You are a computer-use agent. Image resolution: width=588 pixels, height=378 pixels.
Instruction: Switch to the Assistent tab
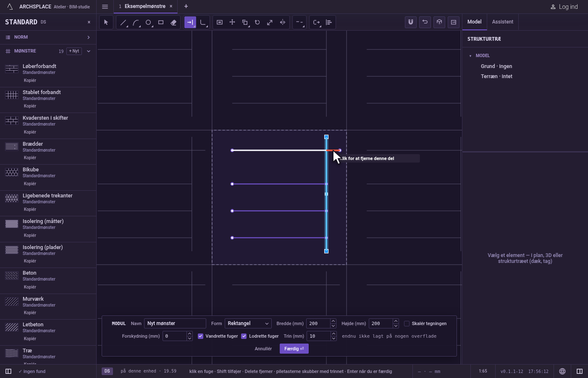(x=503, y=22)
